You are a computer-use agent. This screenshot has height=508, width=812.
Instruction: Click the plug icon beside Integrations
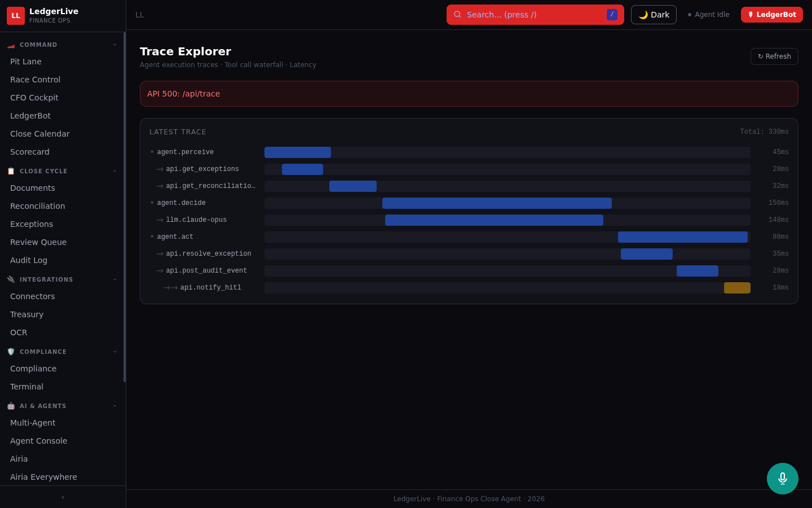tap(11, 279)
